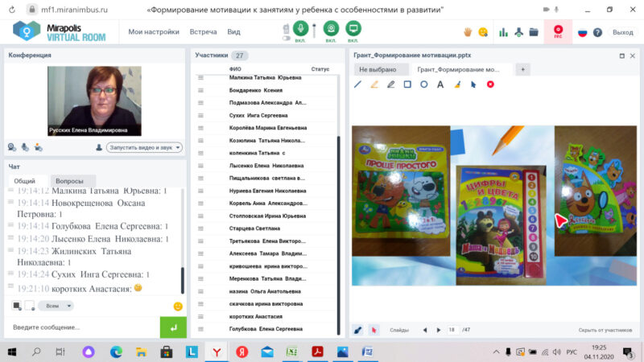Send chat message with green button
Screen dimensions: 644x362
click(x=173, y=327)
